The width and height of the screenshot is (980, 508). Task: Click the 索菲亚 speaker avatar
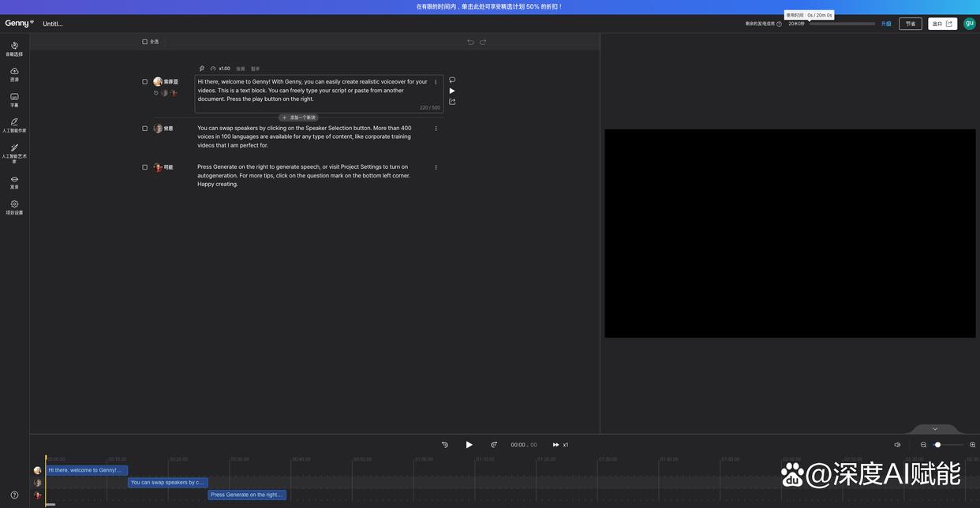[x=158, y=82]
